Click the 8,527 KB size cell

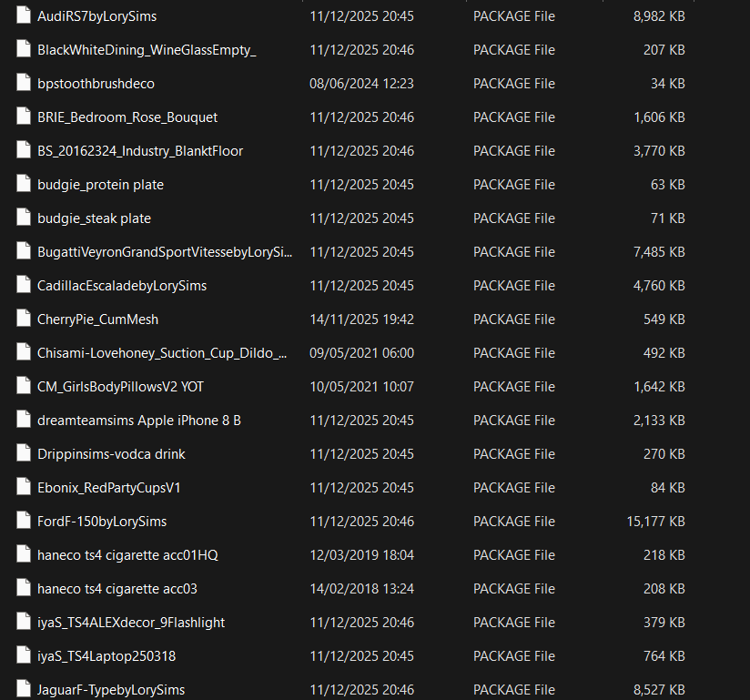click(659, 689)
